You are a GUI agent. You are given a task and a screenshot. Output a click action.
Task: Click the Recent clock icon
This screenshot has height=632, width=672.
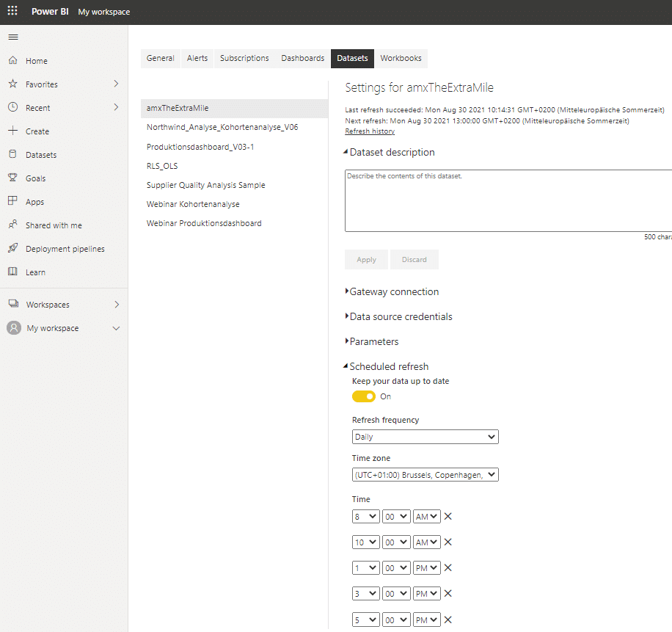(x=13, y=107)
